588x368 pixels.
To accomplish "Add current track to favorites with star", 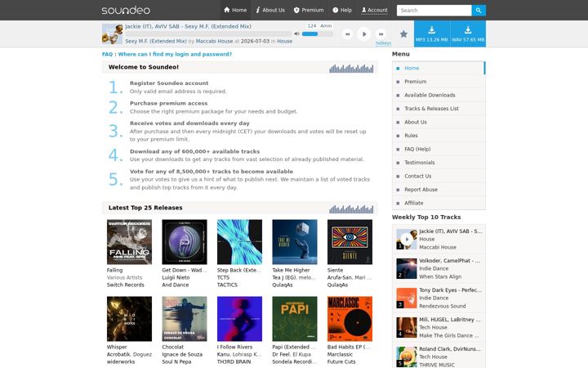I will [403, 34].
